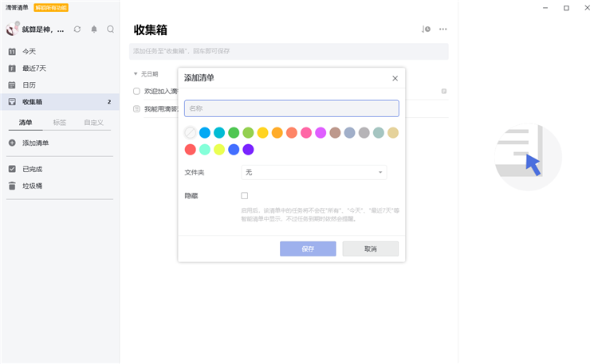
Task: Pick the mint color swatch
Action: (205, 150)
